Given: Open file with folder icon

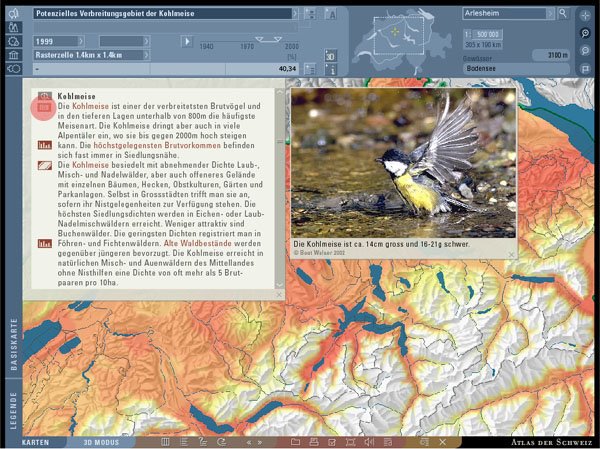Looking at the screenshot, I should coord(295,442).
